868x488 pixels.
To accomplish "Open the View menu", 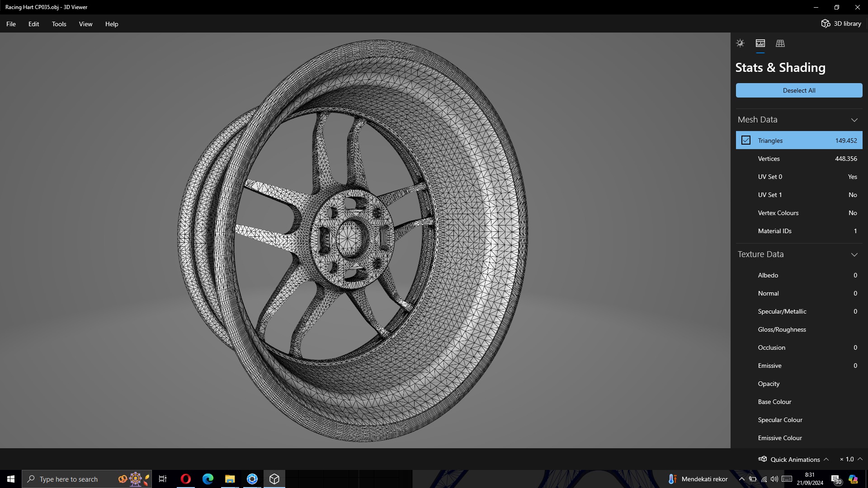I will click(x=85, y=24).
